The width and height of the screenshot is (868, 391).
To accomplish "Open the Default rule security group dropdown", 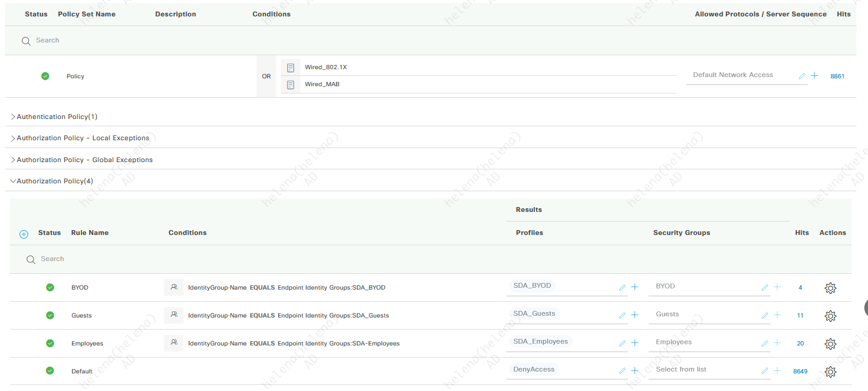I will [x=705, y=370].
